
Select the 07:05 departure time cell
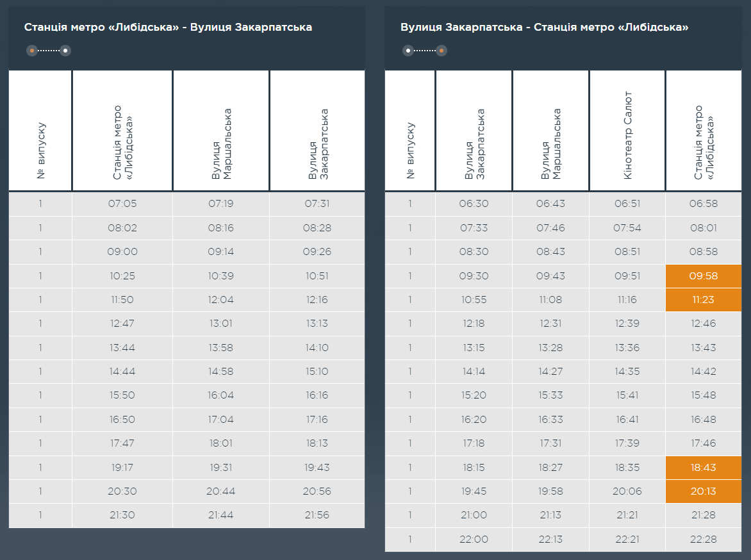pyautogui.click(x=122, y=204)
